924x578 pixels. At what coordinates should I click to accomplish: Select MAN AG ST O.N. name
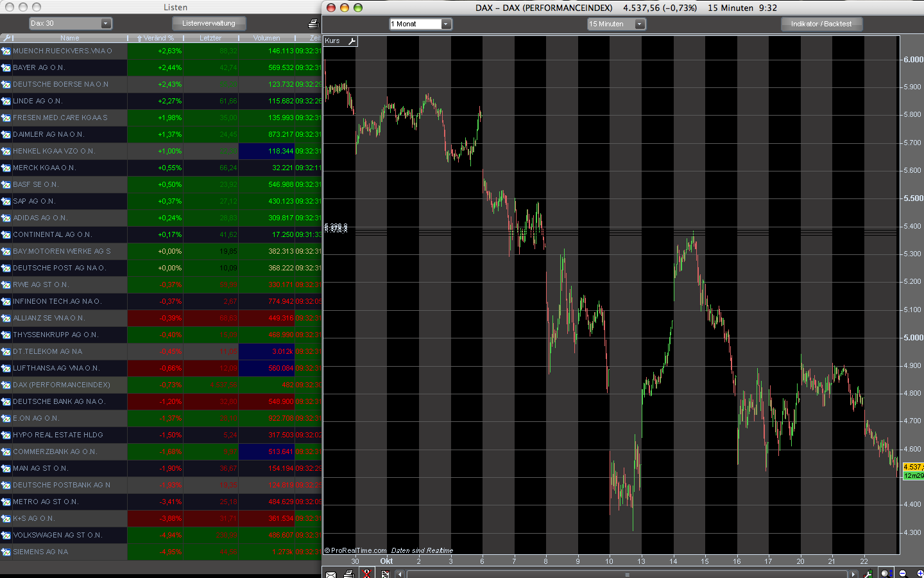tap(40, 468)
